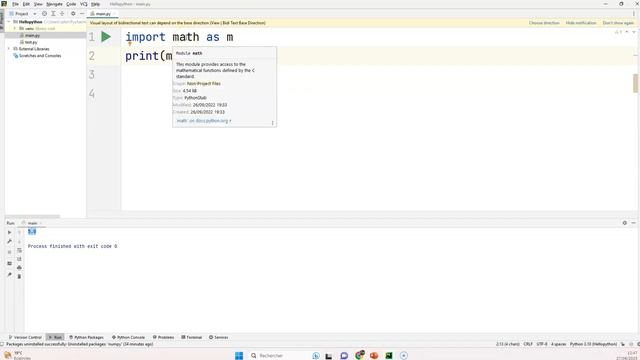Click the tool window quick-access status bar icon
This screenshot has width=640, height=360.
[x=2, y=344]
